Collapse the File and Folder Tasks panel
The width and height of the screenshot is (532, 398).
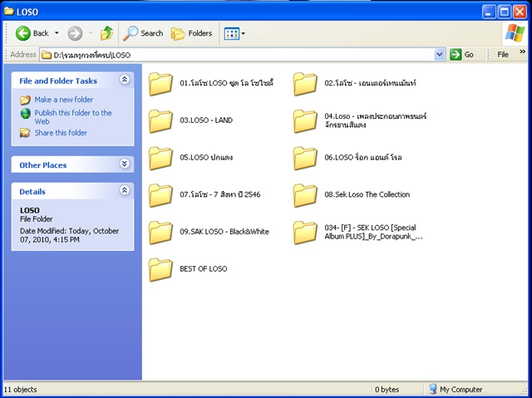click(125, 80)
